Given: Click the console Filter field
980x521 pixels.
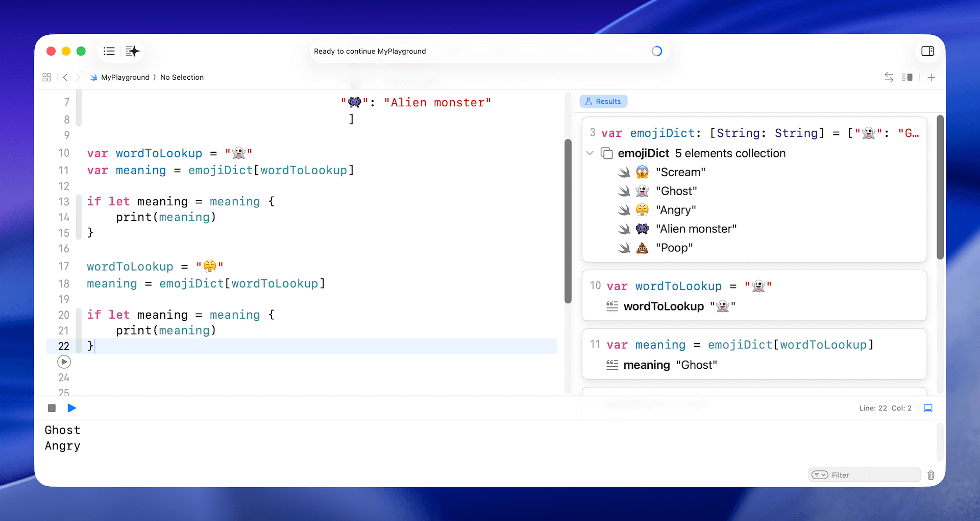Looking at the screenshot, I should tap(873, 475).
